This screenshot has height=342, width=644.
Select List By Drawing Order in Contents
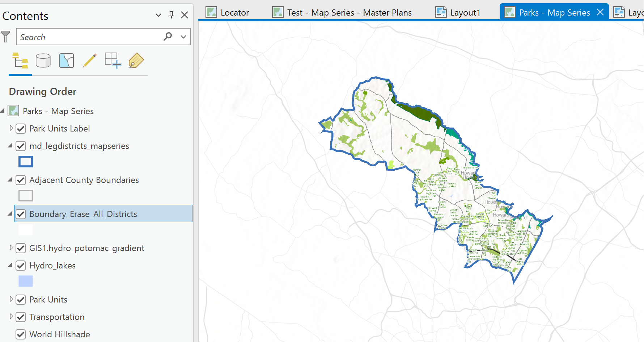point(20,61)
